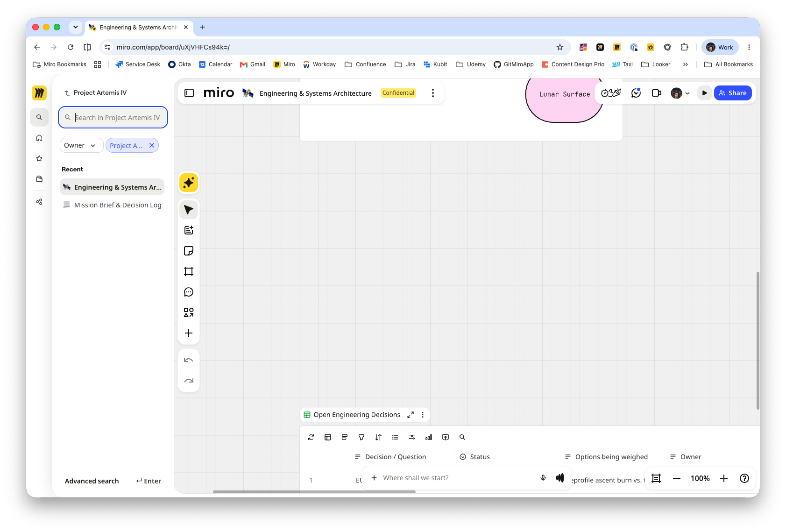This screenshot has height=532, width=786.
Task: Select the sticky note tool
Action: [x=189, y=251]
